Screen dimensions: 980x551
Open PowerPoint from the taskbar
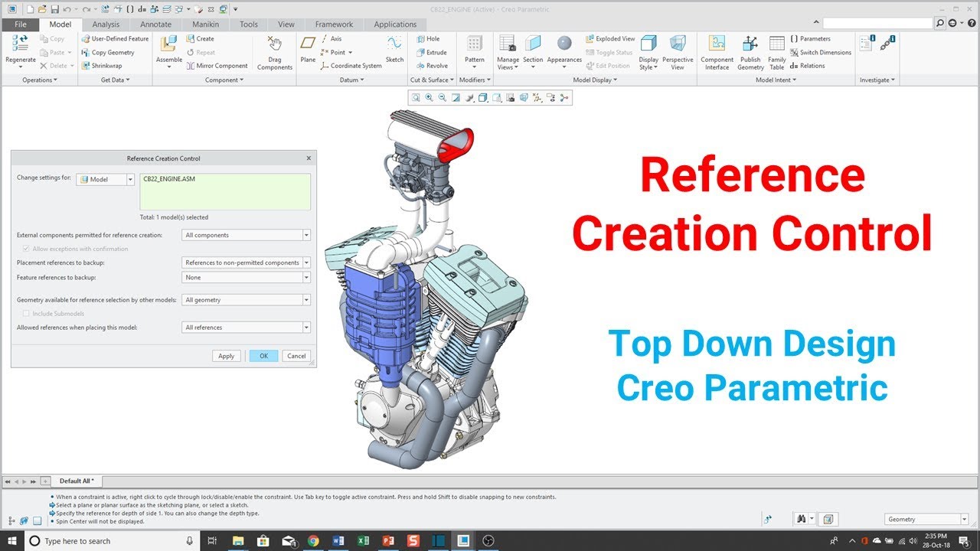(388, 541)
